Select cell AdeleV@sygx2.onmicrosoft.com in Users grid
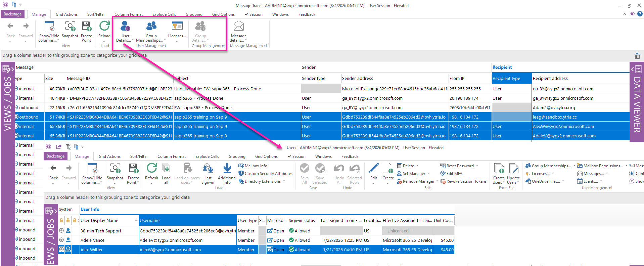 (x=188, y=240)
